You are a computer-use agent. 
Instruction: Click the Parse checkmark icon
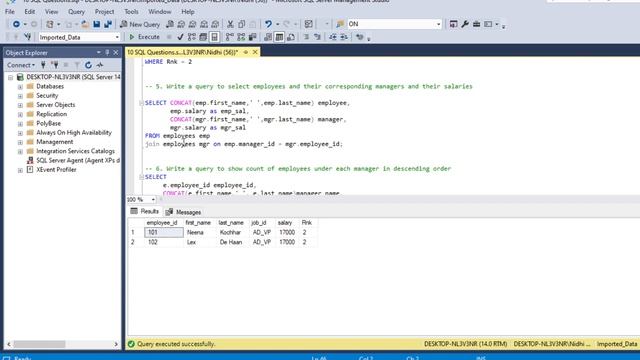[x=180, y=37]
